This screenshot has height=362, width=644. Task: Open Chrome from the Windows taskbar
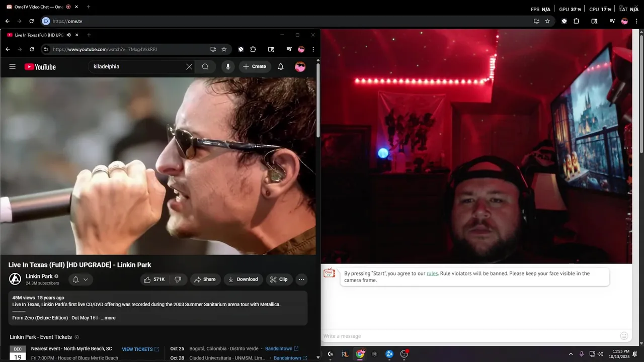tap(360, 354)
